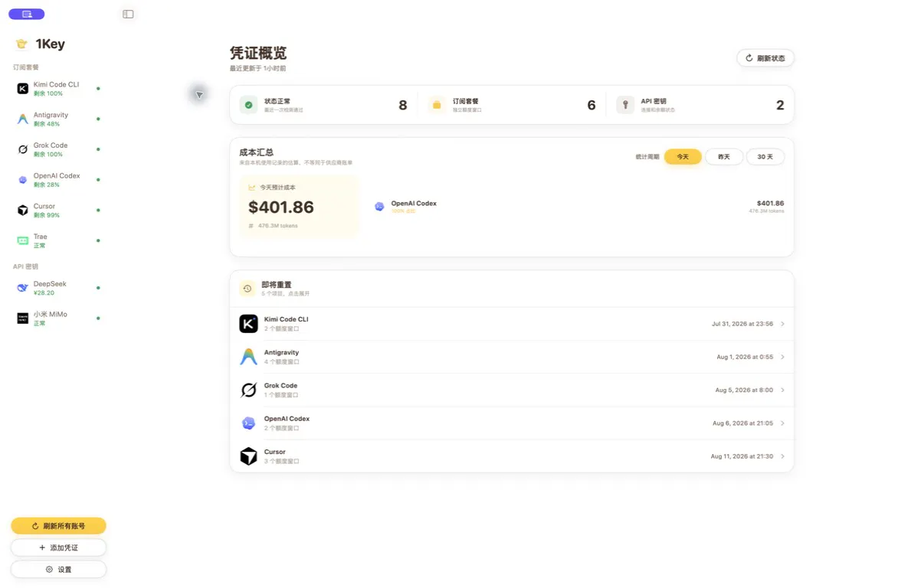Click the purple screen pill at top-left
The image size is (911, 588).
pos(27,14)
